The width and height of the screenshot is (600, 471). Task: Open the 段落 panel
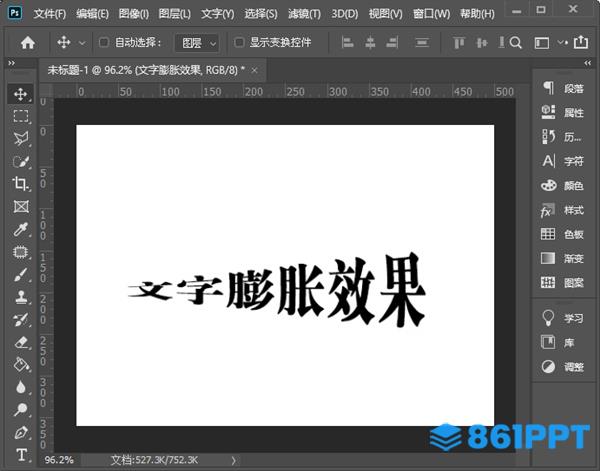coord(563,88)
